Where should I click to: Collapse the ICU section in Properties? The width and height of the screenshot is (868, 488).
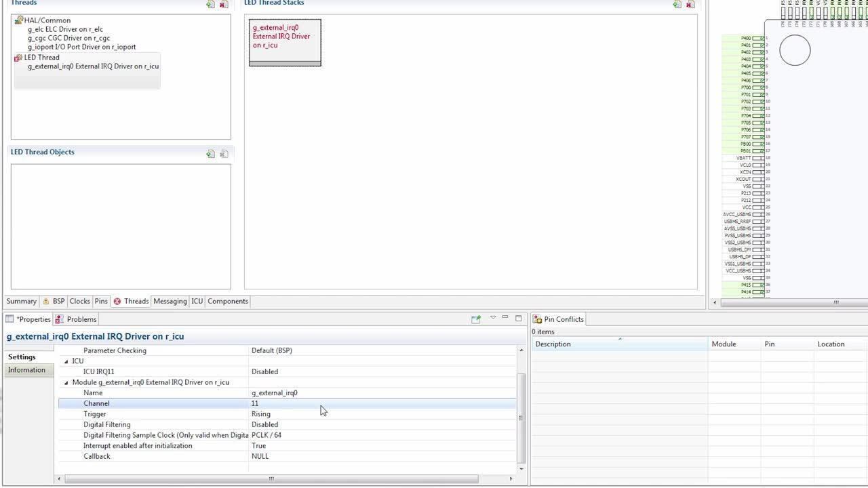click(66, 361)
